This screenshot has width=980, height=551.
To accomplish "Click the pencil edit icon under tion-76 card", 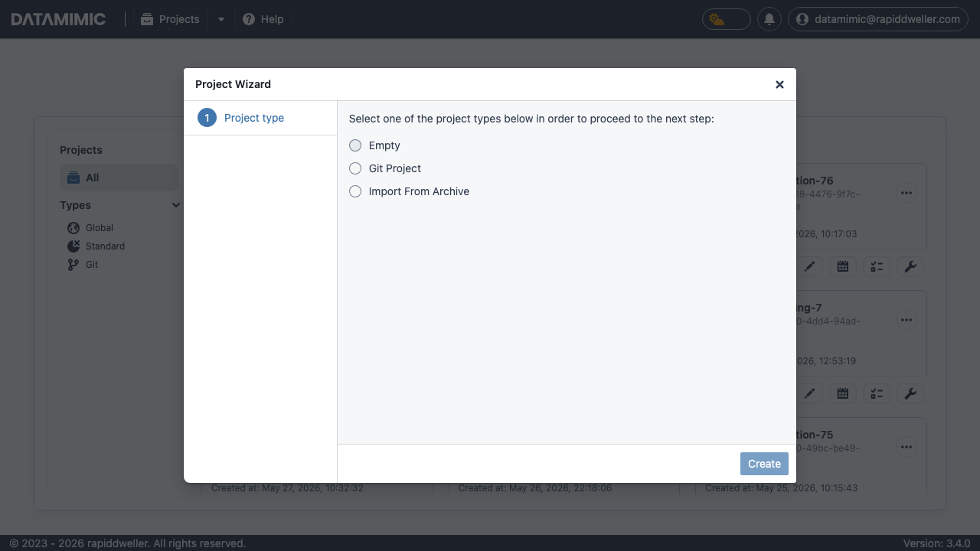I will [x=809, y=266].
